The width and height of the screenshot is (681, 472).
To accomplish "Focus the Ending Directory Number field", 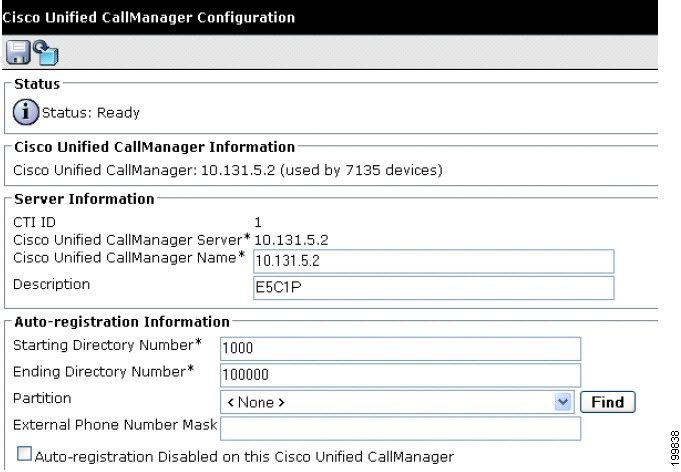I will pos(400,375).
